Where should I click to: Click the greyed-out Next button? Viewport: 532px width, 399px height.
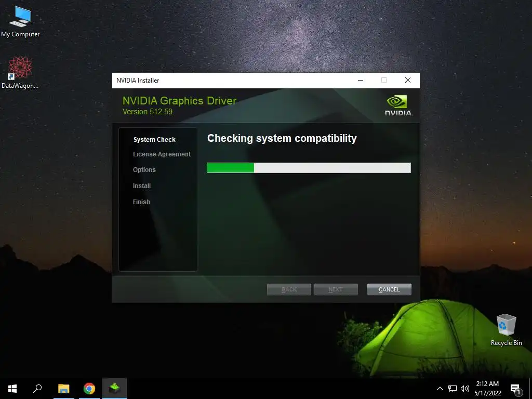[x=336, y=289]
